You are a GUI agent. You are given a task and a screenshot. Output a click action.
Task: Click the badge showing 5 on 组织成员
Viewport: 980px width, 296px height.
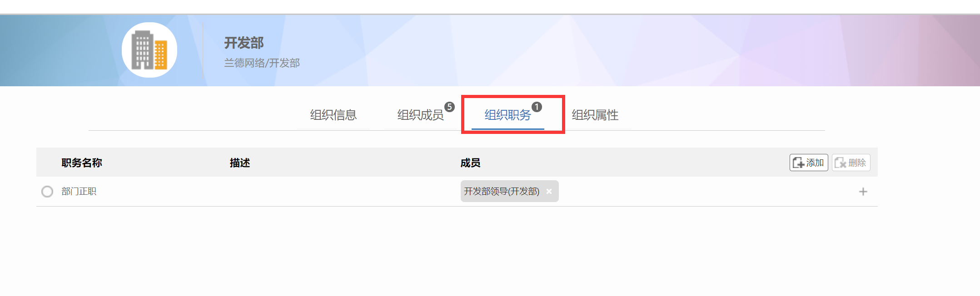pyautogui.click(x=449, y=107)
